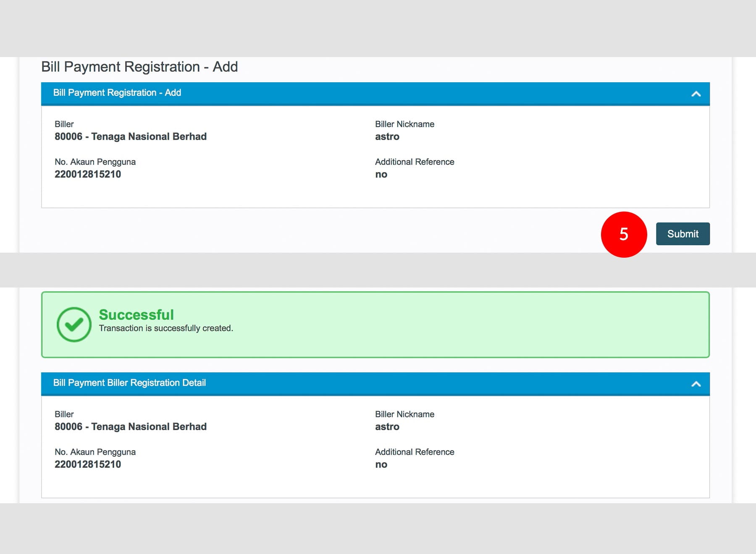756x554 pixels.
Task: Click biller value Tenaga Nasional Berhad in Detail panel
Action: point(131,426)
